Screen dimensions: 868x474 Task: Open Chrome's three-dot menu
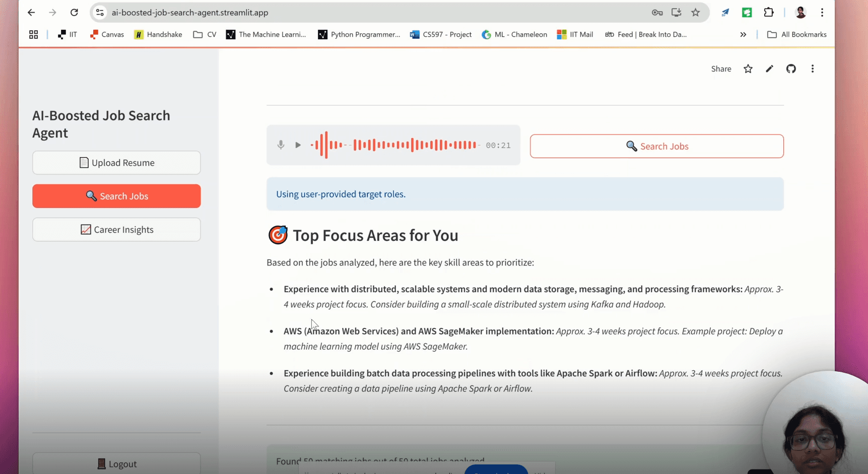point(822,13)
